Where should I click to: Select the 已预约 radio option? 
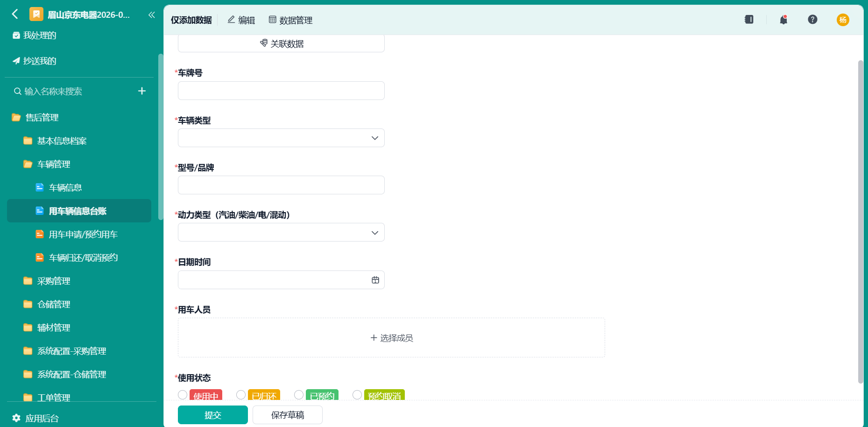coord(299,395)
